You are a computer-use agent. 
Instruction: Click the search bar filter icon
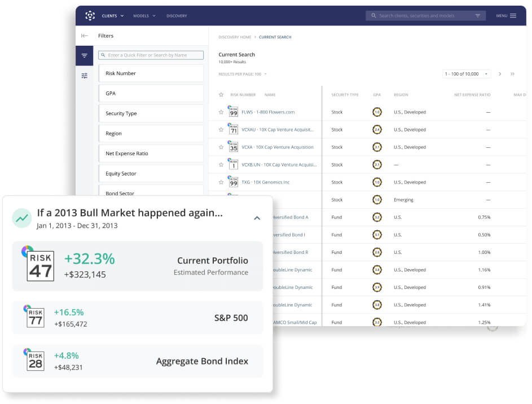(478, 16)
